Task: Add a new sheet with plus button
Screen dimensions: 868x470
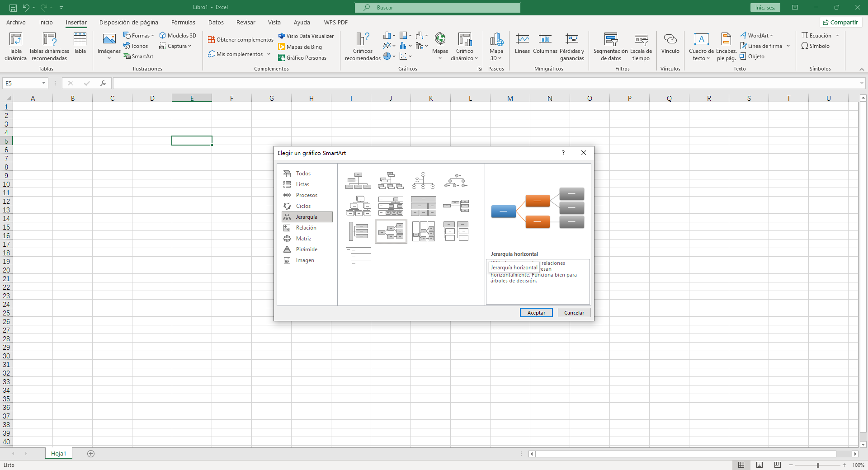Action: click(91, 454)
